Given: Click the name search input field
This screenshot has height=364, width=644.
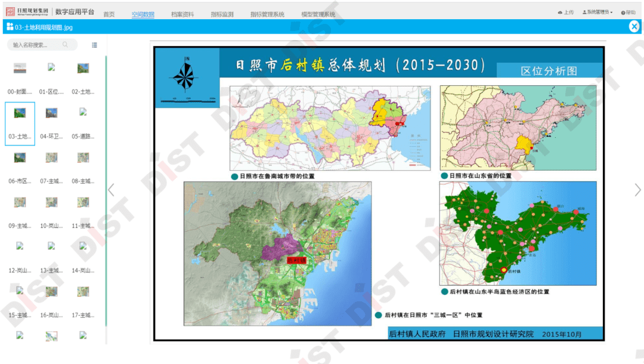Looking at the screenshot, I should pos(33,44).
